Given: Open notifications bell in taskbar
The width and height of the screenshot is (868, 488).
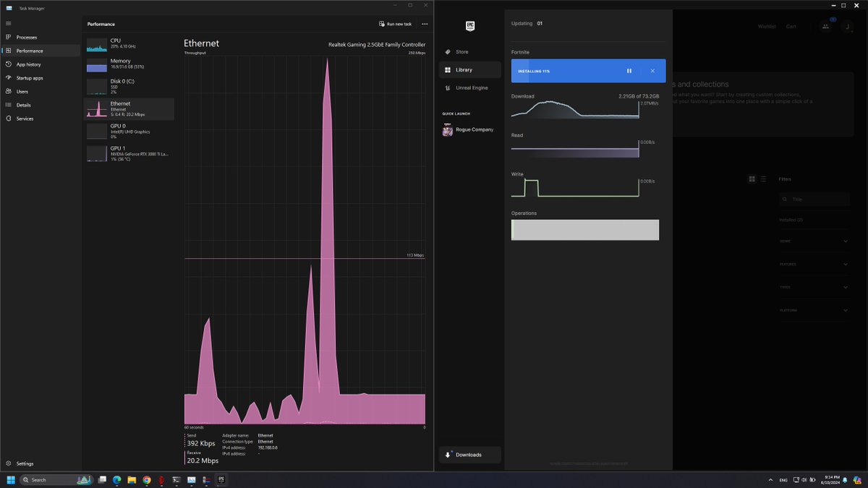Looking at the screenshot, I should 845,480.
